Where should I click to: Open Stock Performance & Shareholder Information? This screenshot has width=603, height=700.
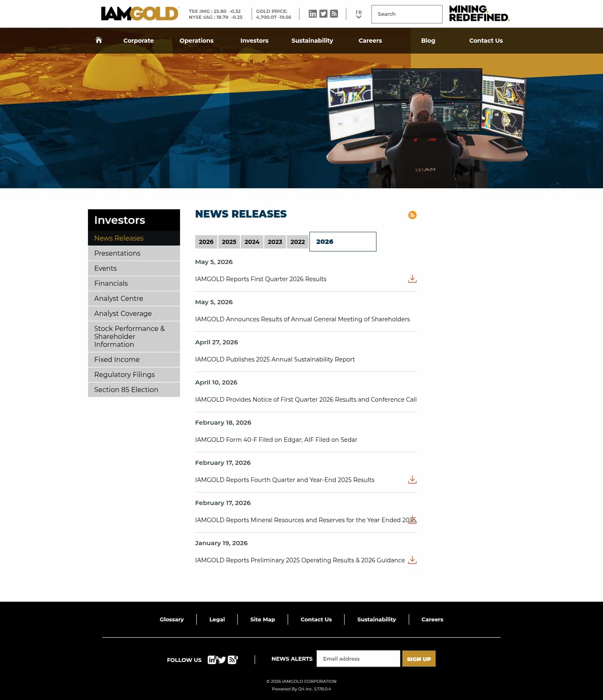click(134, 336)
